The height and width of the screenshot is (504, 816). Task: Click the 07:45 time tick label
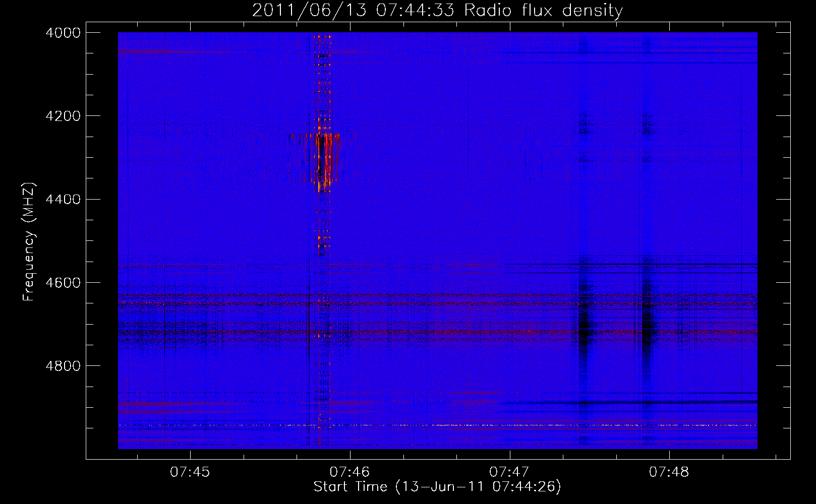(x=190, y=472)
